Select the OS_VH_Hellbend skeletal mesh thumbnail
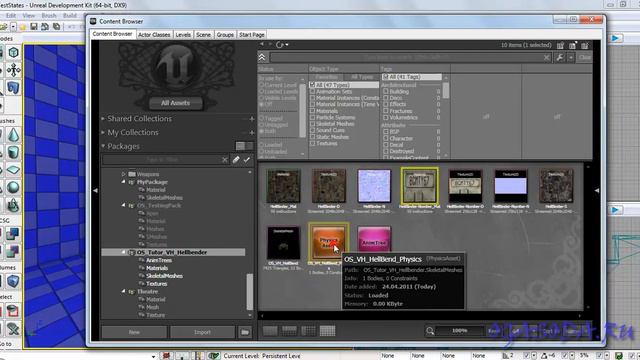640x360 pixels. pyautogui.click(x=284, y=243)
